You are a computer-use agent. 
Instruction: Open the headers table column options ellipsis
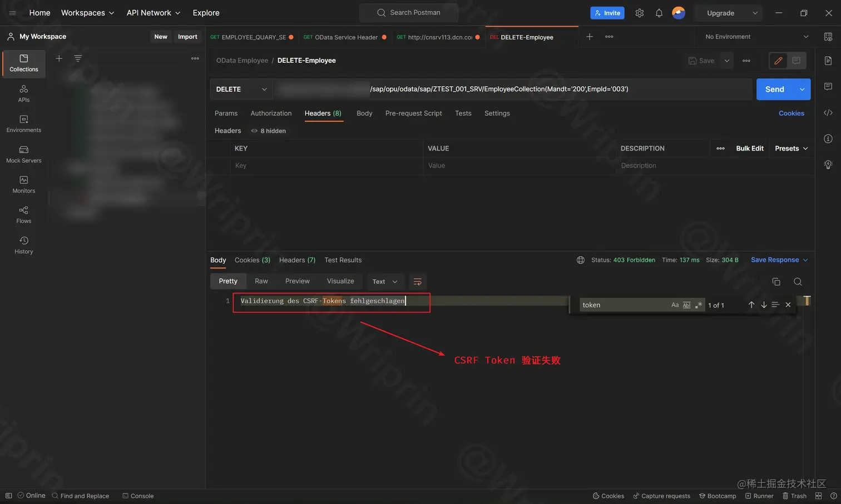click(720, 148)
